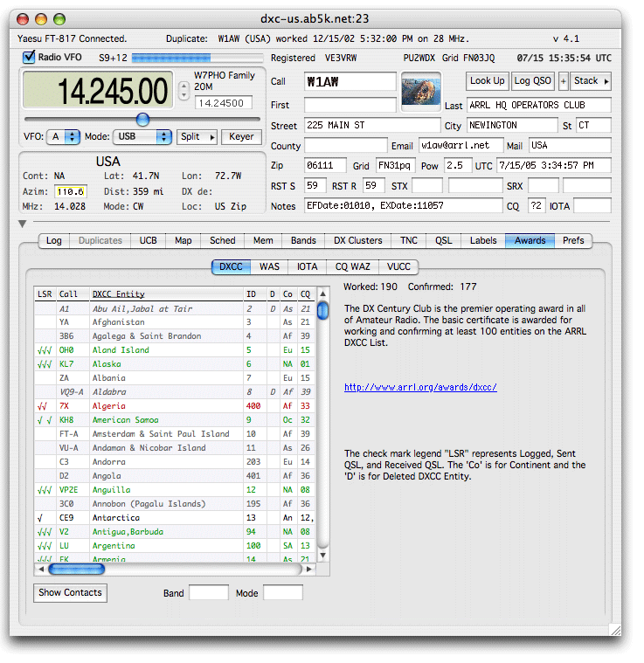
Task: Click the Log QSO button
Action: coord(532,81)
